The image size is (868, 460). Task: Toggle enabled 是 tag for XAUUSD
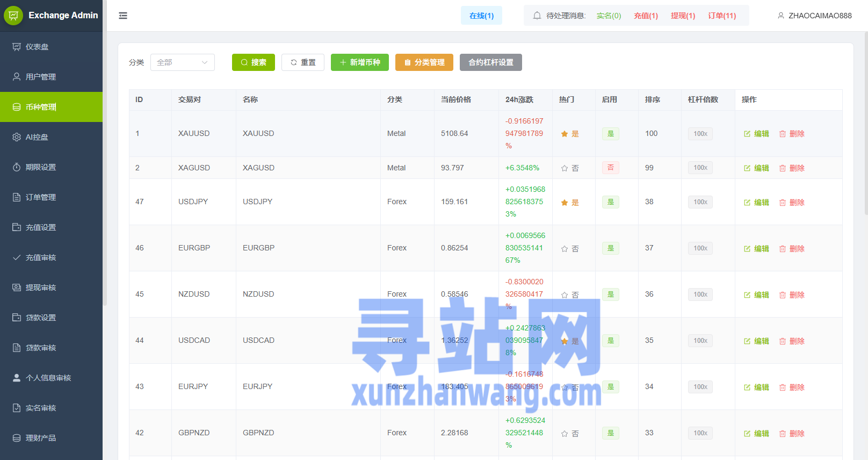point(611,133)
